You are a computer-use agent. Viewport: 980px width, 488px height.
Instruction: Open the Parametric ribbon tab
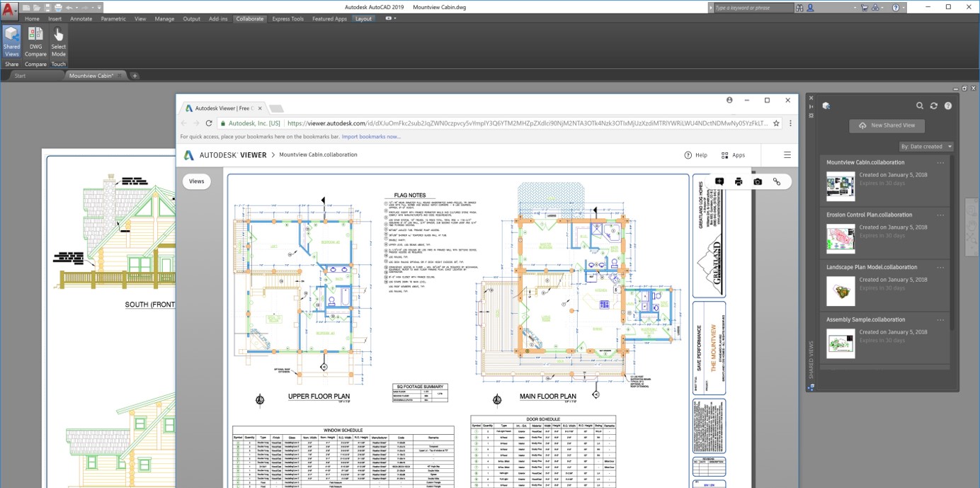(113, 19)
